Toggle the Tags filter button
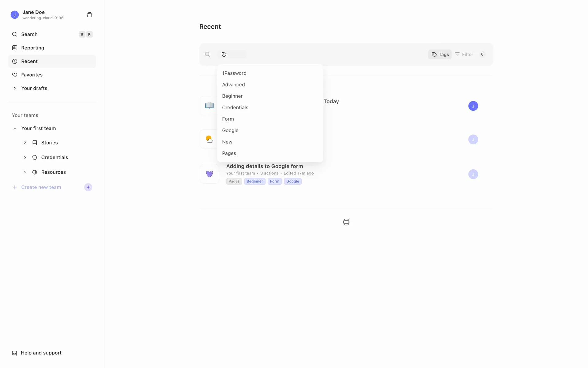This screenshot has height=368, width=588. [x=440, y=55]
